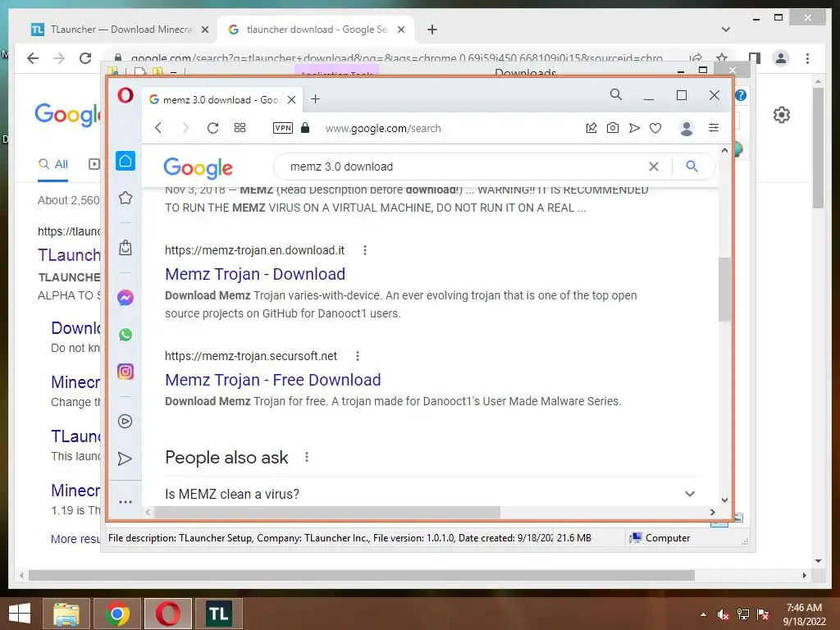The height and width of the screenshot is (630, 840).
Task: Open options for memz-trojan.en.download.it result
Action: (x=365, y=250)
